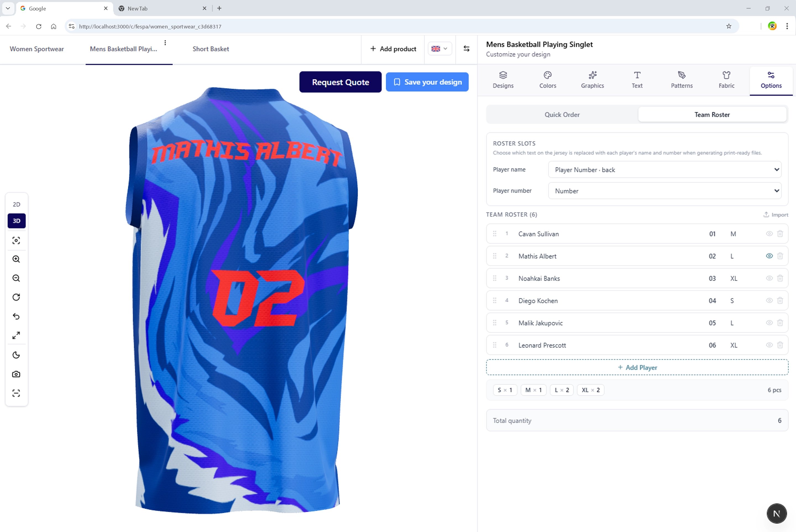Toggle dark mode moon icon

(x=16, y=355)
